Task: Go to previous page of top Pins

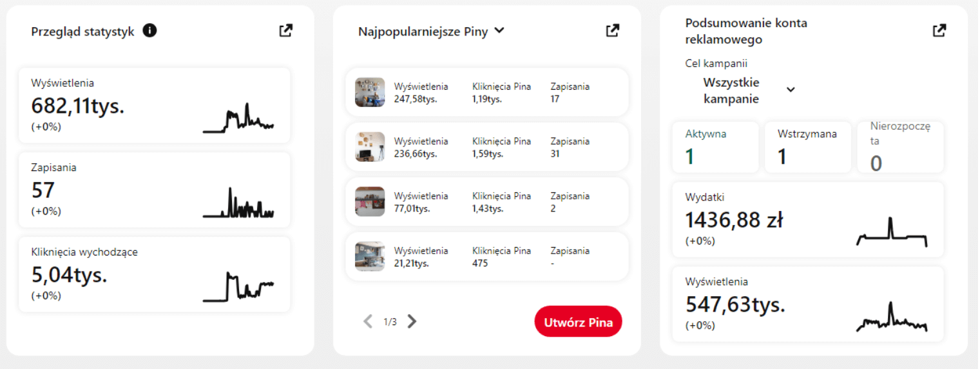Action: point(368,321)
